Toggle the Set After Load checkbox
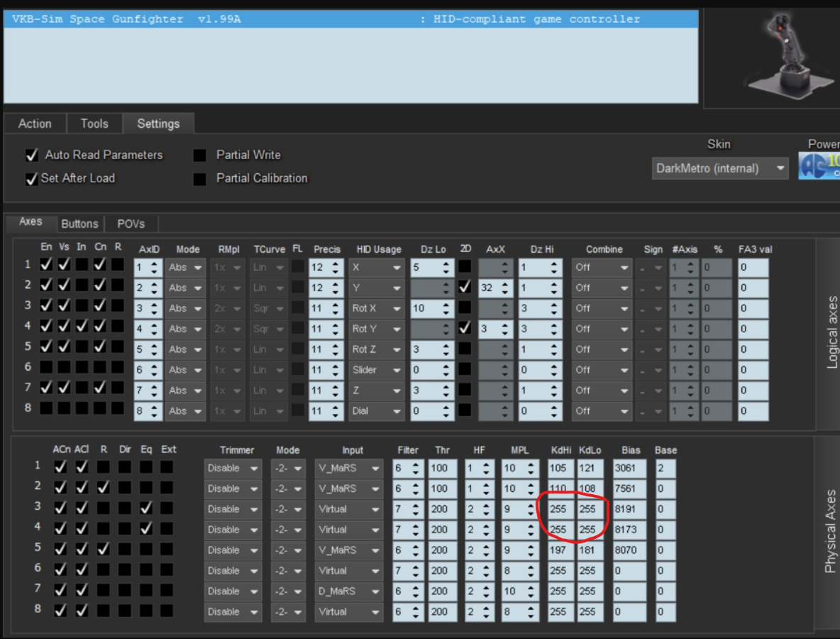This screenshot has width=840, height=639. click(31, 179)
